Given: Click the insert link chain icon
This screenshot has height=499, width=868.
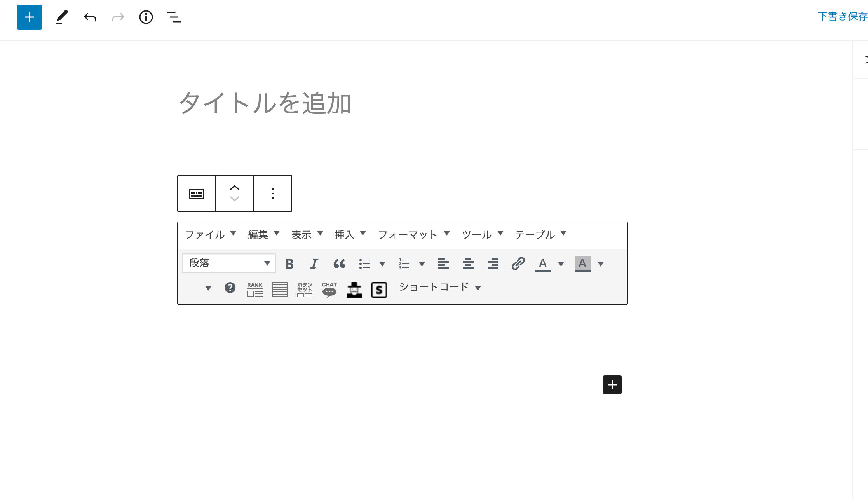Looking at the screenshot, I should coord(518,263).
